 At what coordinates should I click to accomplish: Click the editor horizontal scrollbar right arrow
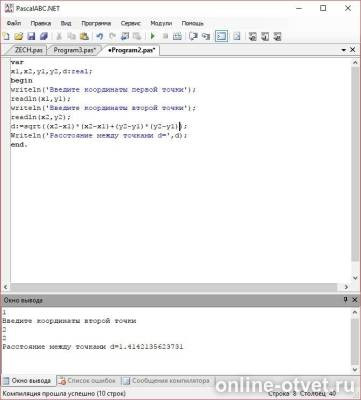pyautogui.click(x=346, y=287)
